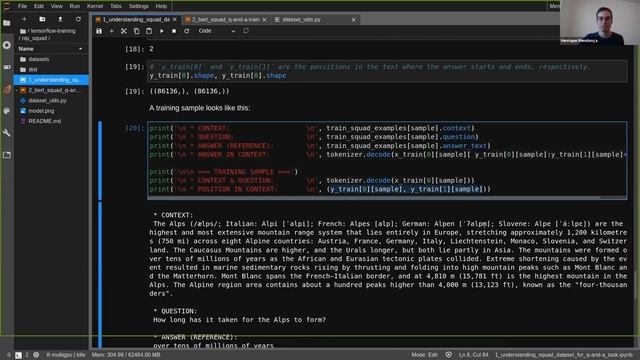The width and height of the screenshot is (640, 360).
Task: Select 1_understanding_sq notebook in file list
Action: coord(51,80)
